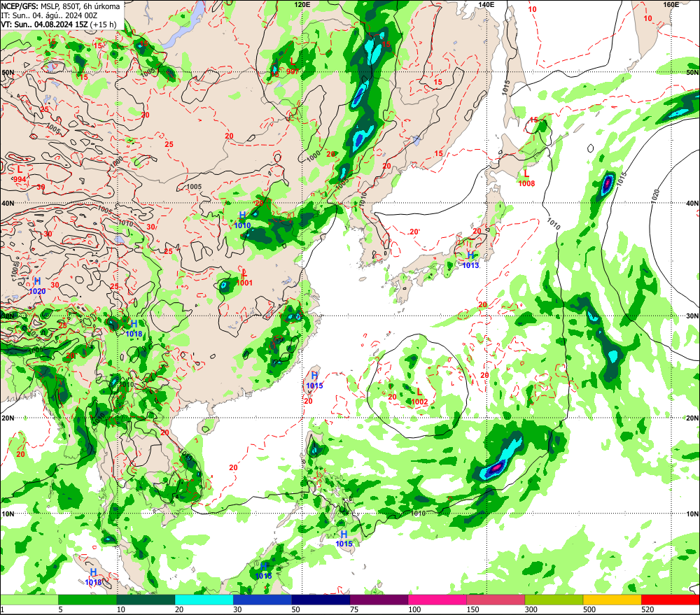The width and height of the screenshot is (700, 615).
Task: Click the 140E longitude label
Action: coord(486,4)
